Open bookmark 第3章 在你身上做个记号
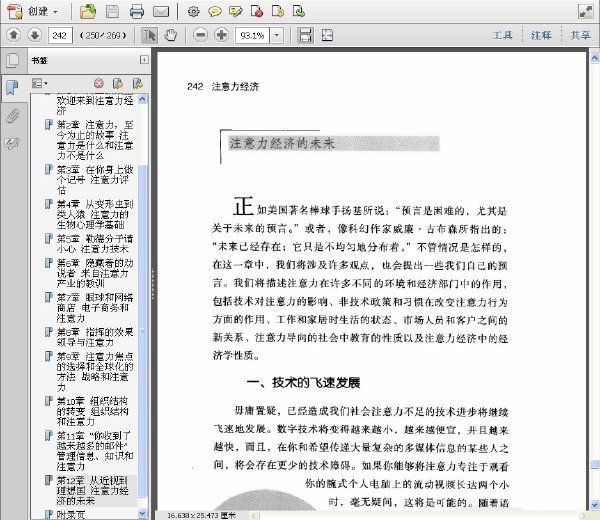Image resolution: width=600 pixels, height=520 pixels. (x=95, y=179)
